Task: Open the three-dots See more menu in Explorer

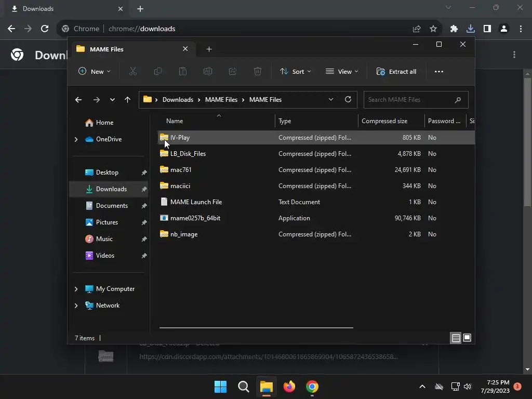Action: (438, 72)
